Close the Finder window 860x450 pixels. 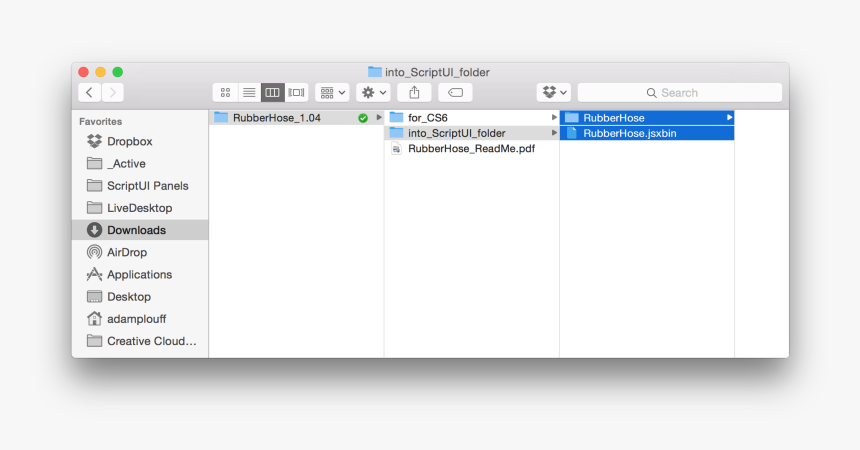pos(83,72)
